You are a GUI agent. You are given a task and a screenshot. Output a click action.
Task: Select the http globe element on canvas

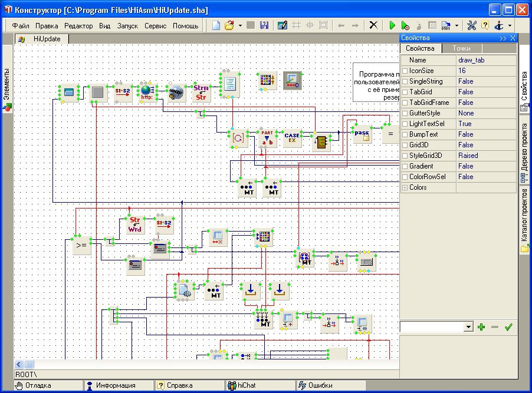(x=147, y=93)
